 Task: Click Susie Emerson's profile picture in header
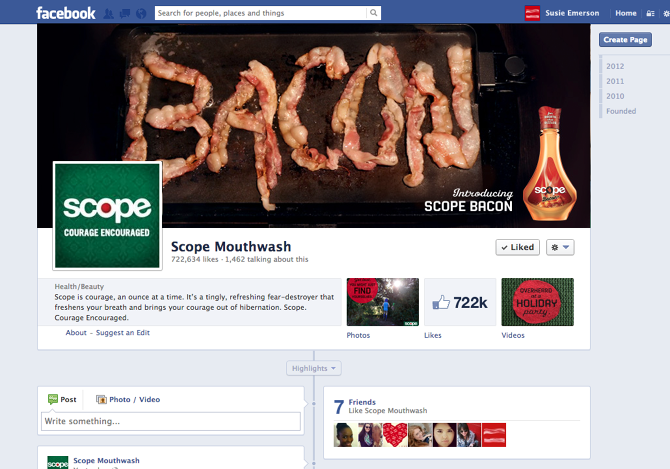[x=532, y=13]
